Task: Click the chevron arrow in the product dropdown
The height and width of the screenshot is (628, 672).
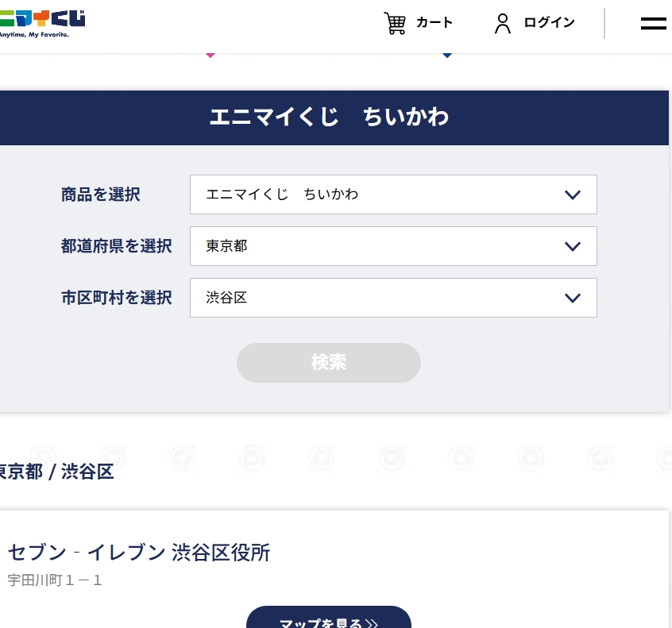Action: 573,195
